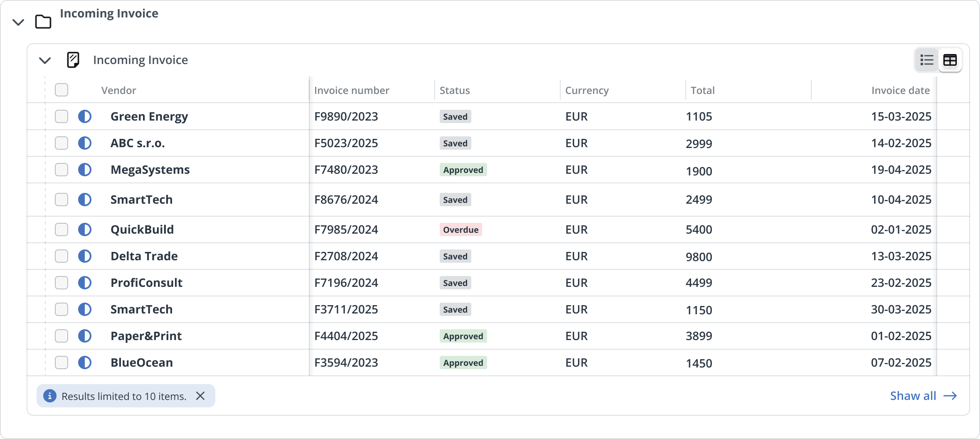The width and height of the screenshot is (980, 439).
Task: Click the document icon beside Incoming Invoice
Action: pos(73,60)
